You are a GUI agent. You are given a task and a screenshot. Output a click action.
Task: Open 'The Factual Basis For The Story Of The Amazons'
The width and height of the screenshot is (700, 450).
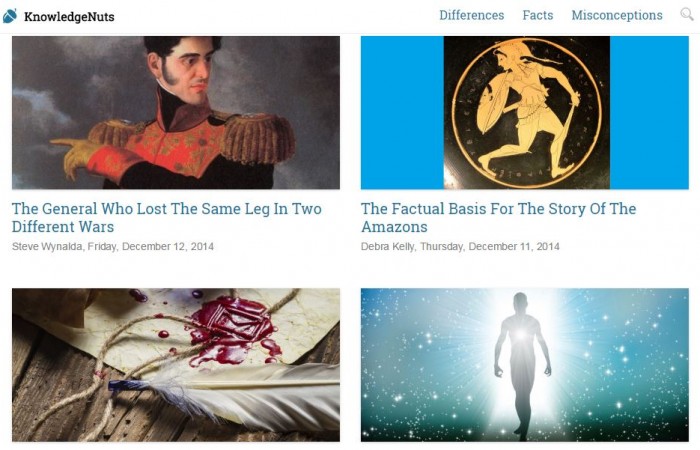coord(499,217)
